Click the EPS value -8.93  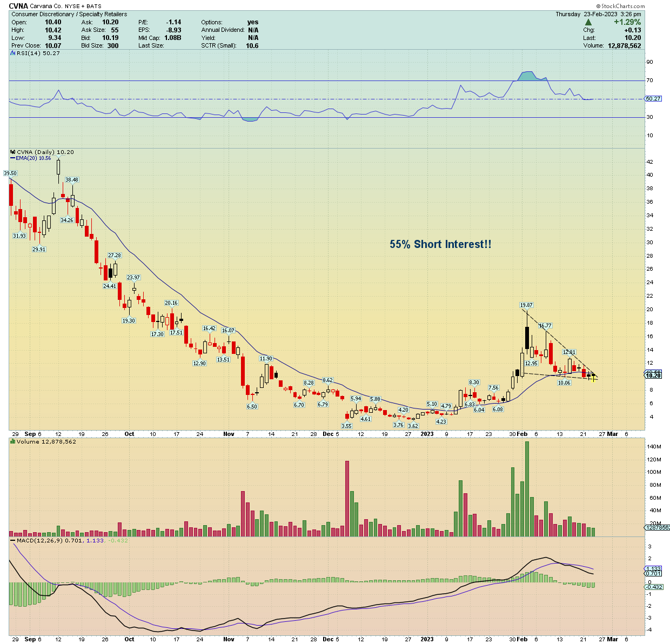click(x=174, y=30)
